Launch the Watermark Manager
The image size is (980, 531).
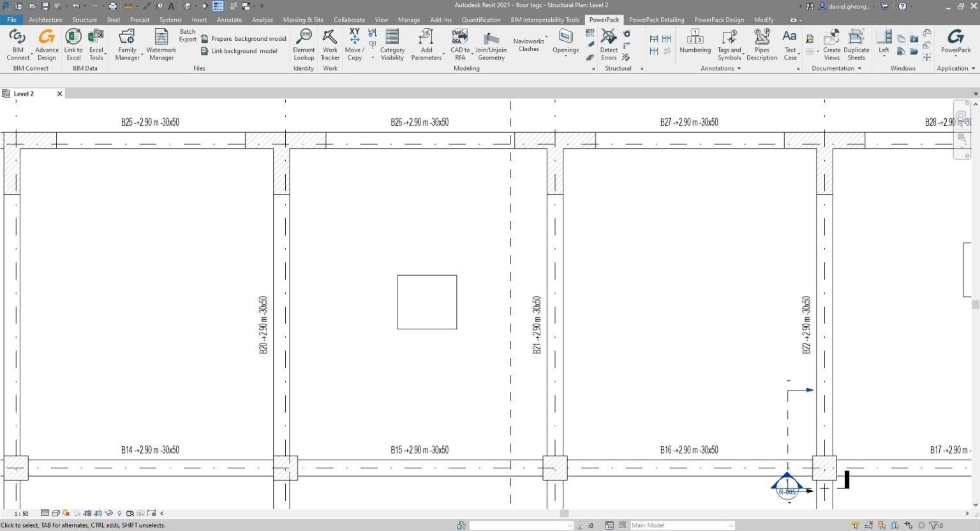161,45
